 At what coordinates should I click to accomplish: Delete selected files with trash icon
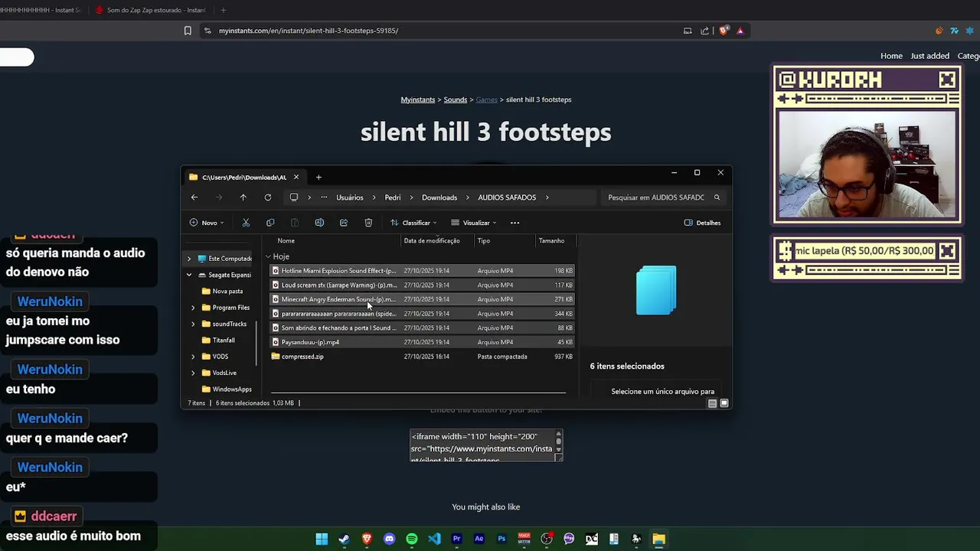tap(368, 223)
